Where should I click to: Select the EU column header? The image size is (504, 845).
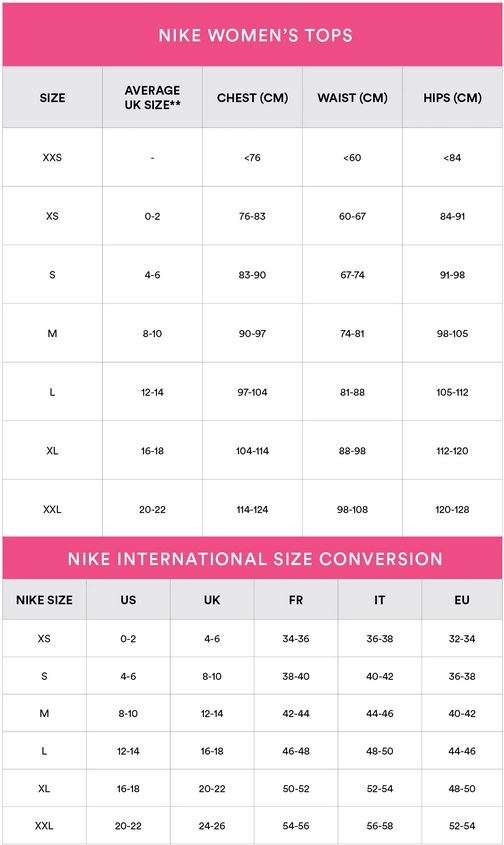click(462, 600)
